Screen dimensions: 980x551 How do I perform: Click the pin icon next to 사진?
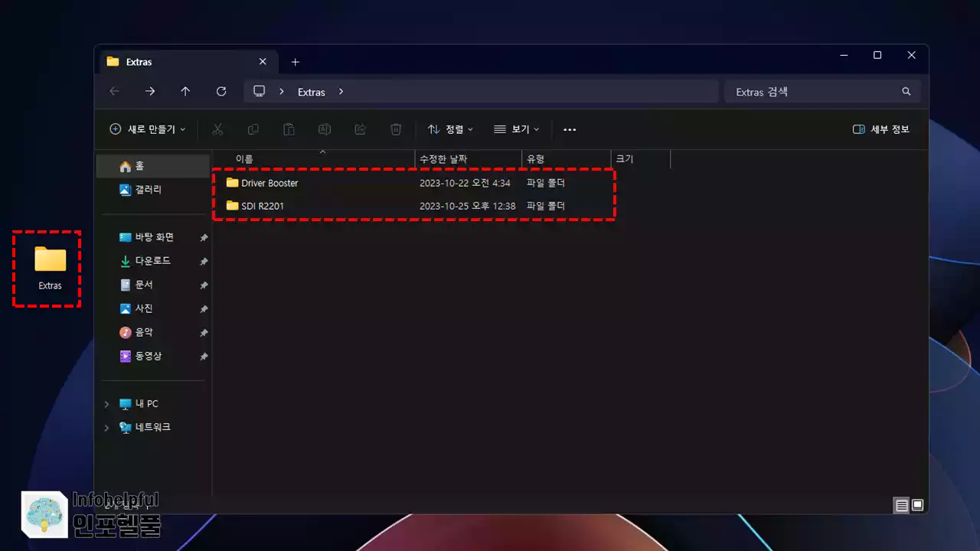[204, 309]
